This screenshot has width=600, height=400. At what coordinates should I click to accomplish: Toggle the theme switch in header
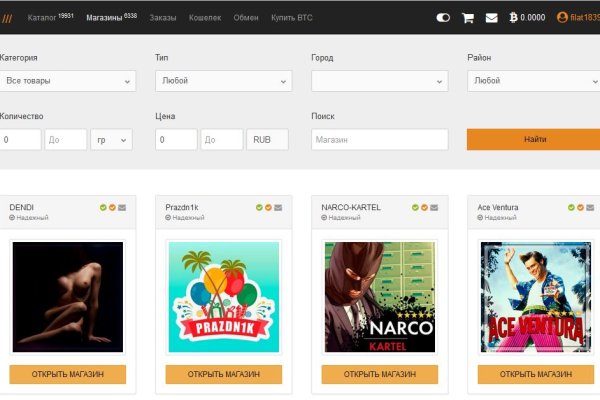coord(443,17)
